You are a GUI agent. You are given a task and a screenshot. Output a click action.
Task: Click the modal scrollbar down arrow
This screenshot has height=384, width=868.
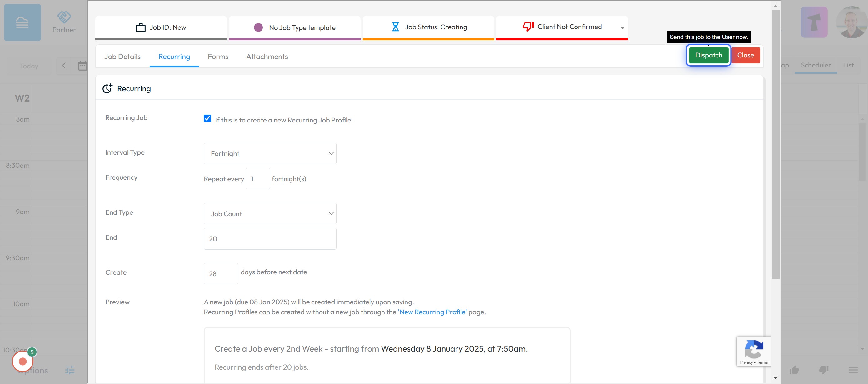click(775, 378)
